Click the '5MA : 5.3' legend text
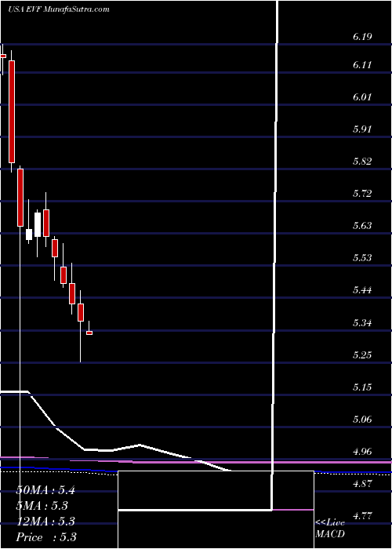Viewport: 392px width, 549px height. (x=42, y=506)
